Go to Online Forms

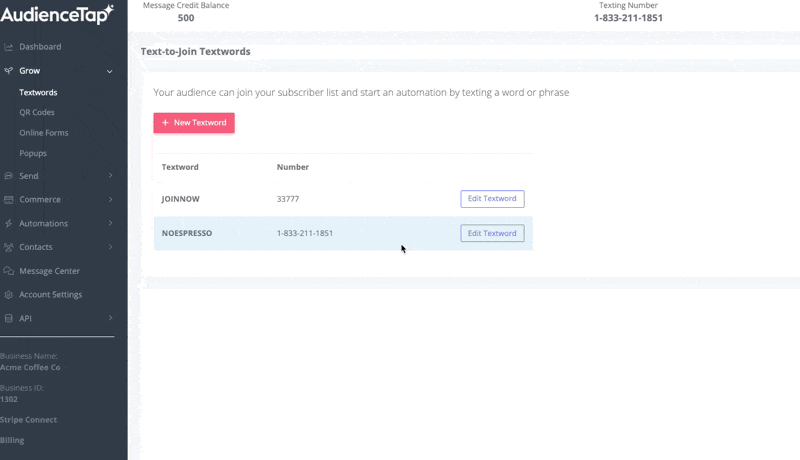[x=44, y=133]
